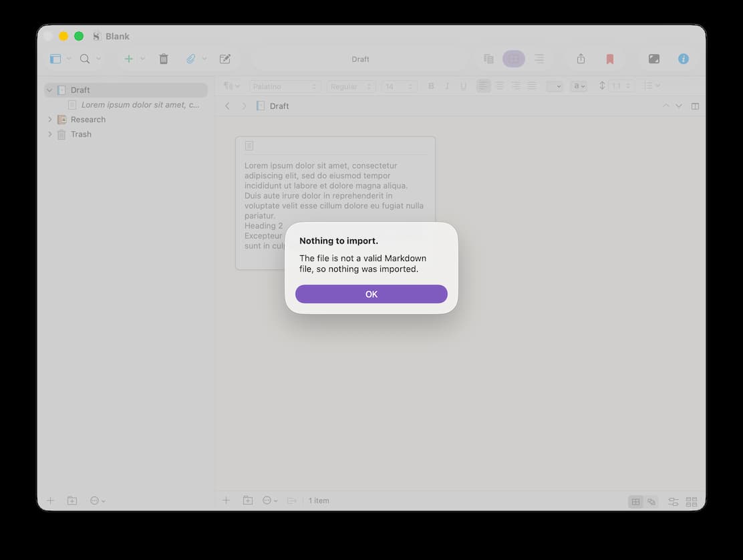
Task: Open the Compose mode icon
Action: pos(654,59)
